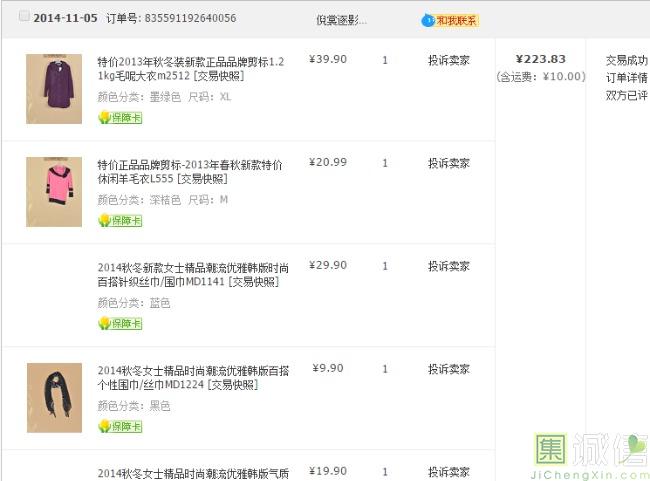This screenshot has height=481, width=650.
Task: Open the 毛呢大衣 m2512 product title
Action: point(190,68)
